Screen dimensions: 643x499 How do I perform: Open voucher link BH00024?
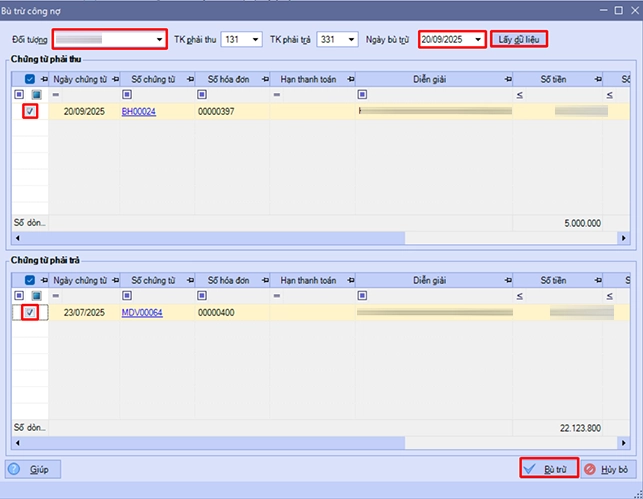tap(139, 112)
